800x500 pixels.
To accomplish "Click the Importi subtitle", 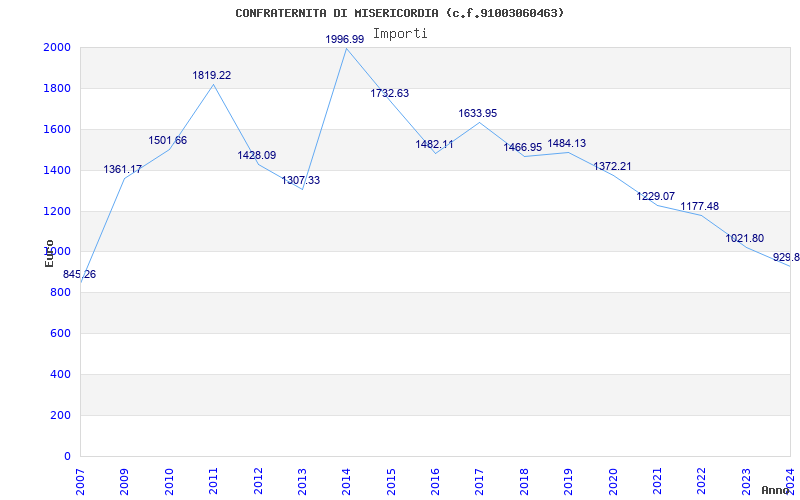I will (400, 33).
